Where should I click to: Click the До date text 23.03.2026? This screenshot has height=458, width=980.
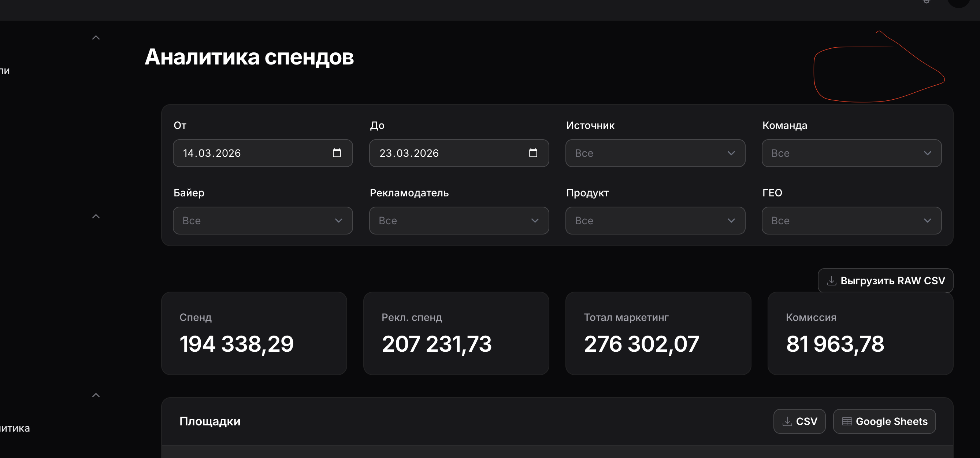point(409,153)
